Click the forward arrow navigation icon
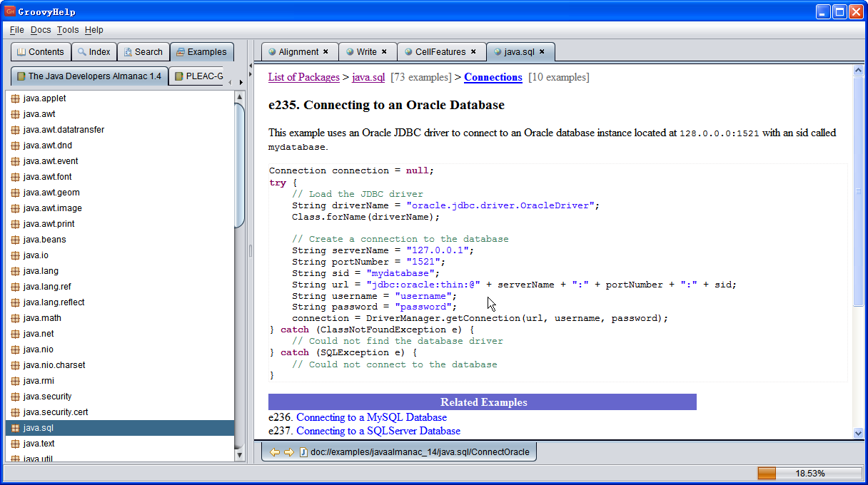 click(x=289, y=452)
